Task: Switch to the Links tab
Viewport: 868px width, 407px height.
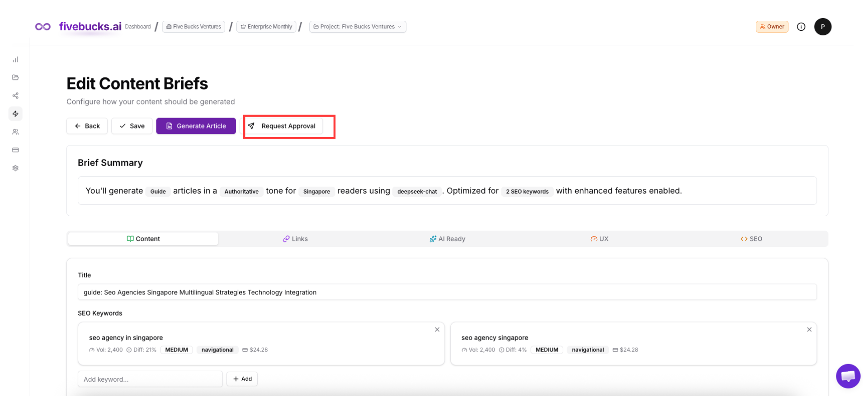Action: 295,239
